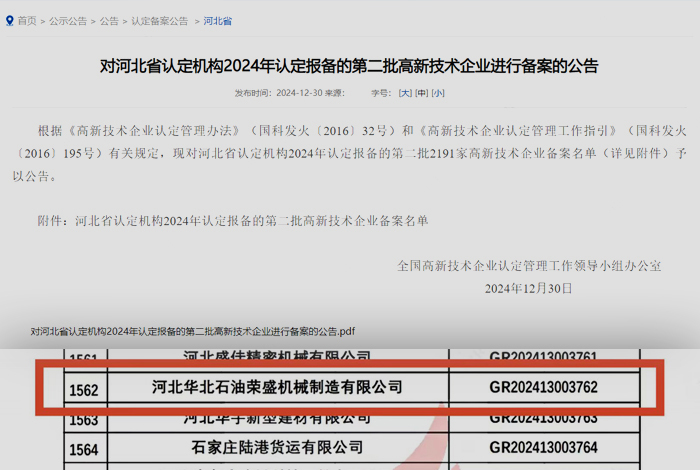Screen dimensions: 700x470
Task: Set font size to 大
Action: (x=405, y=93)
